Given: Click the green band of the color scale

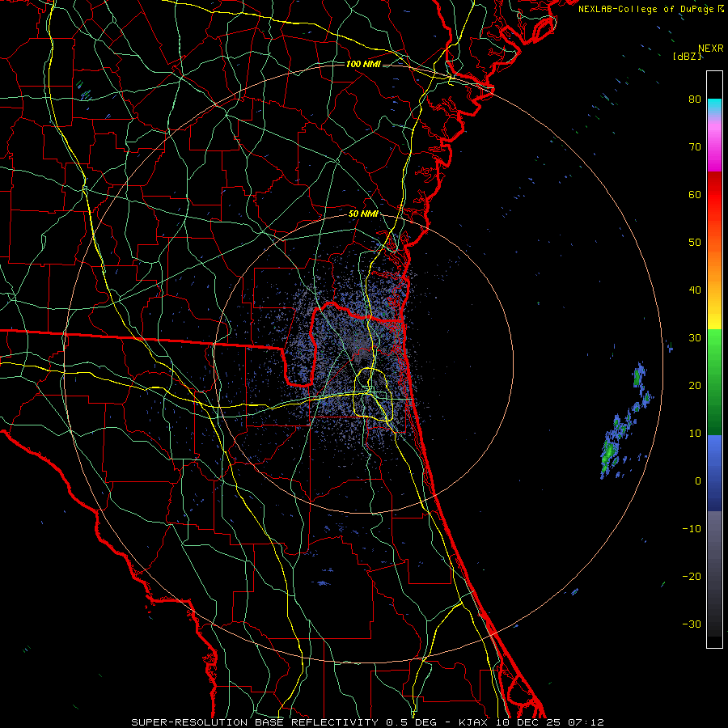Looking at the screenshot, I should [x=714, y=382].
